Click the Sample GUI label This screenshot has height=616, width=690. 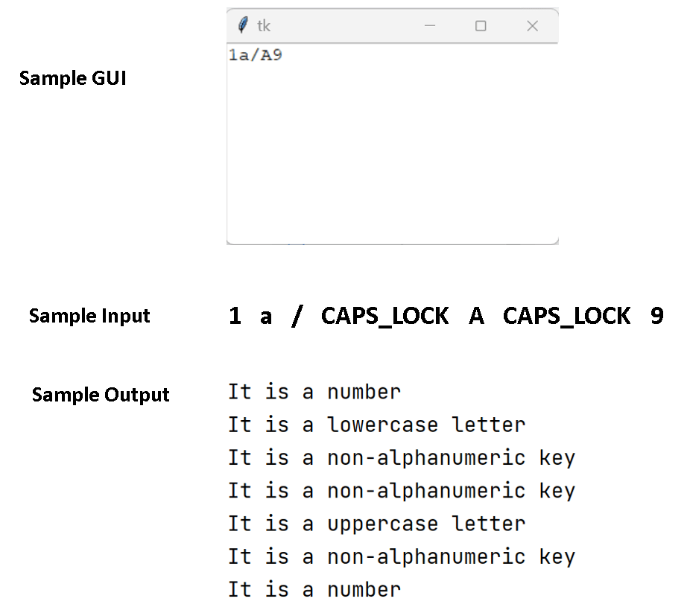(x=72, y=78)
